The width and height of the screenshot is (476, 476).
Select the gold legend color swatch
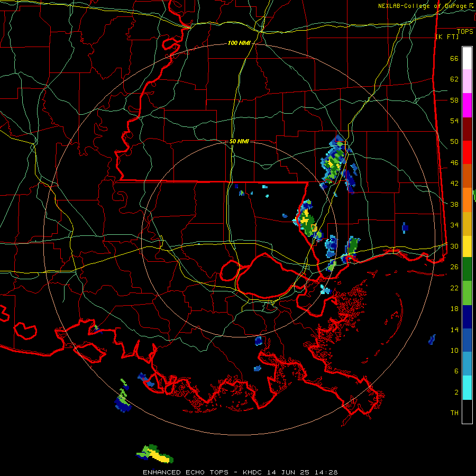(467, 224)
